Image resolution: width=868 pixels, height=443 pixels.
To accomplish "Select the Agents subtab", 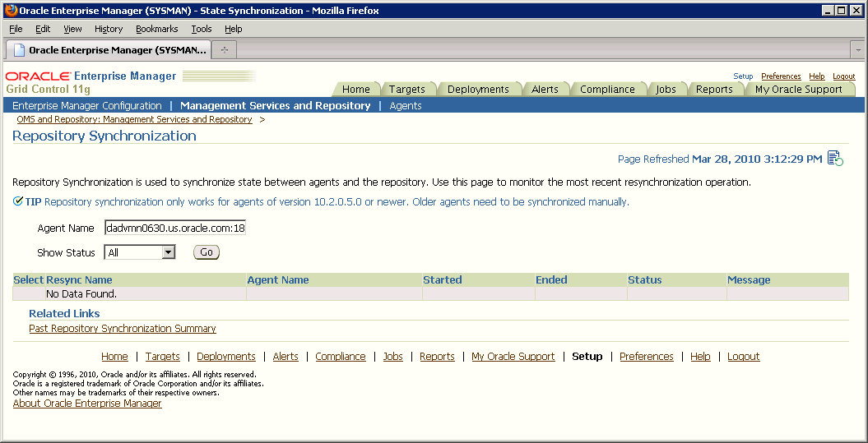I will pyautogui.click(x=406, y=106).
